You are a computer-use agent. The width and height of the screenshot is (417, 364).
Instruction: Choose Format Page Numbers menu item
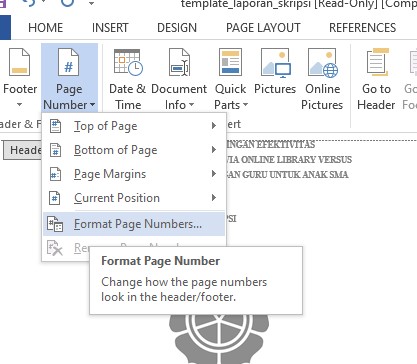click(134, 224)
